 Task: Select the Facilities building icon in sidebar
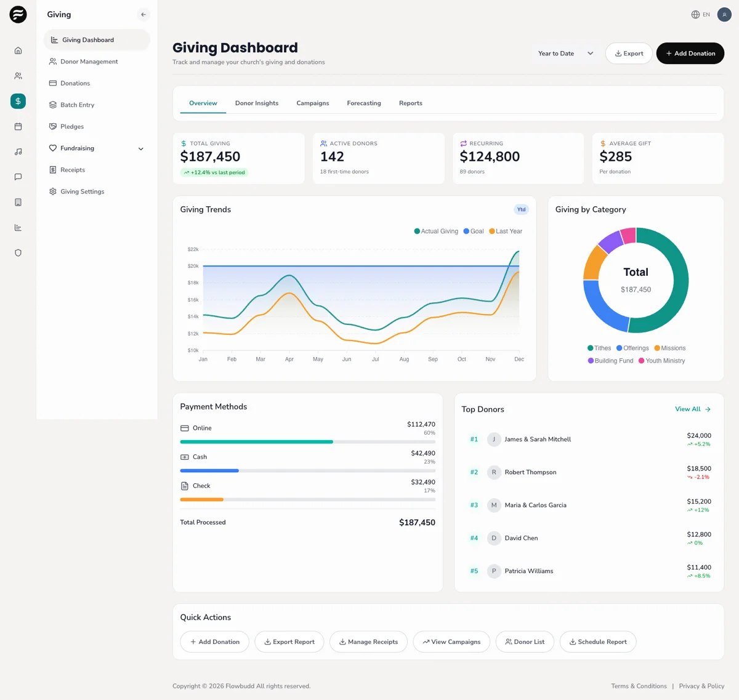[18, 202]
